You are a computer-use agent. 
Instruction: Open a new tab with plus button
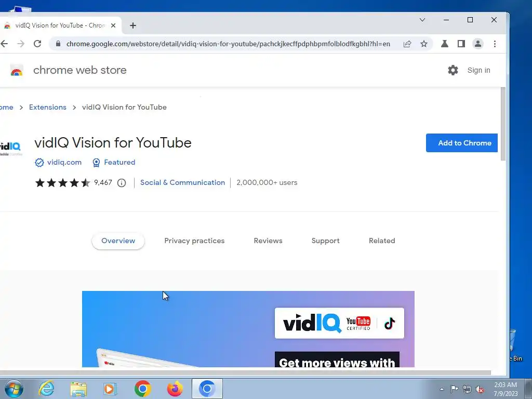[133, 25]
